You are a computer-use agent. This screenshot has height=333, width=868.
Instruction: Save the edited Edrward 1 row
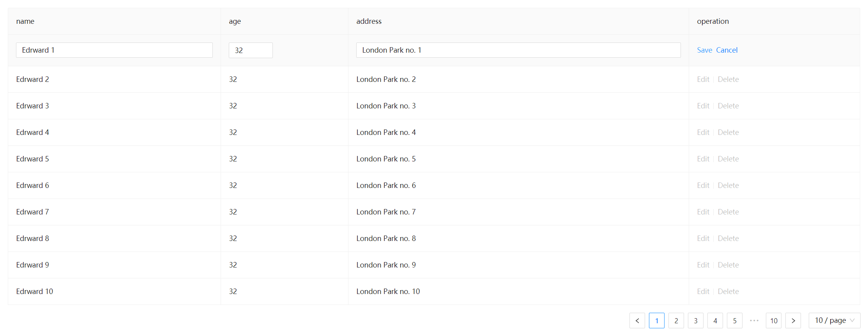(x=704, y=50)
